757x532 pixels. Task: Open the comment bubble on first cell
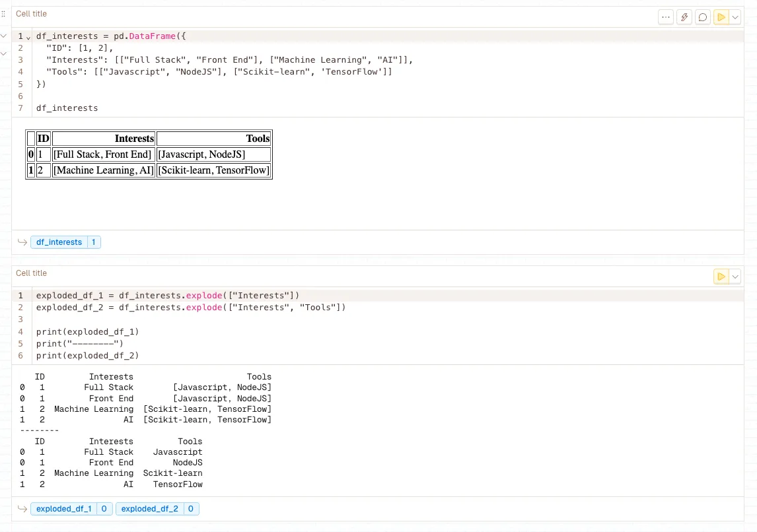(x=703, y=17)
